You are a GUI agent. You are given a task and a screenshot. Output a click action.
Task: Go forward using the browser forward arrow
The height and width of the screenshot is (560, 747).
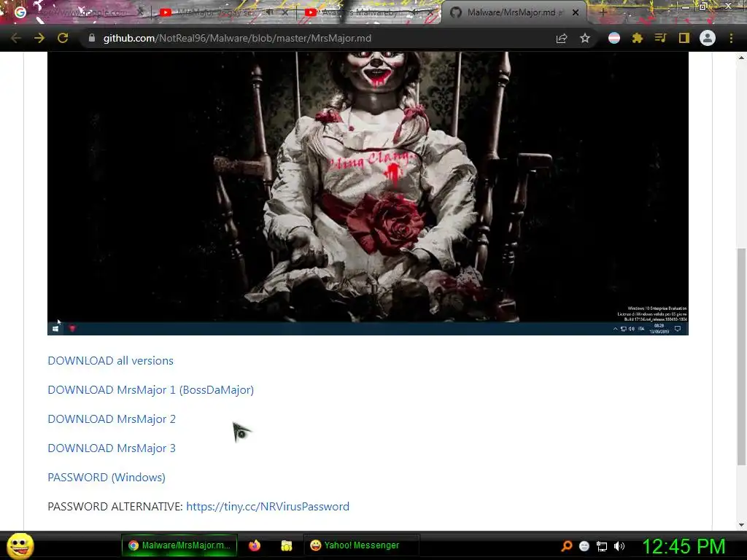[39, 38]
